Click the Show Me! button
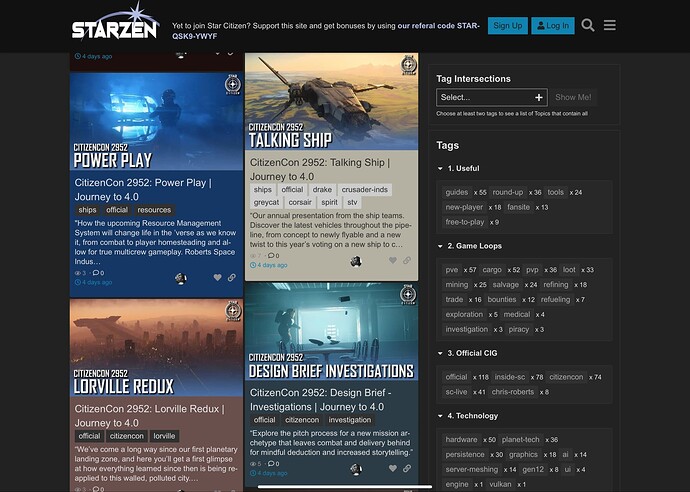Viewport: 690px width, 492px height. (573, 97)
